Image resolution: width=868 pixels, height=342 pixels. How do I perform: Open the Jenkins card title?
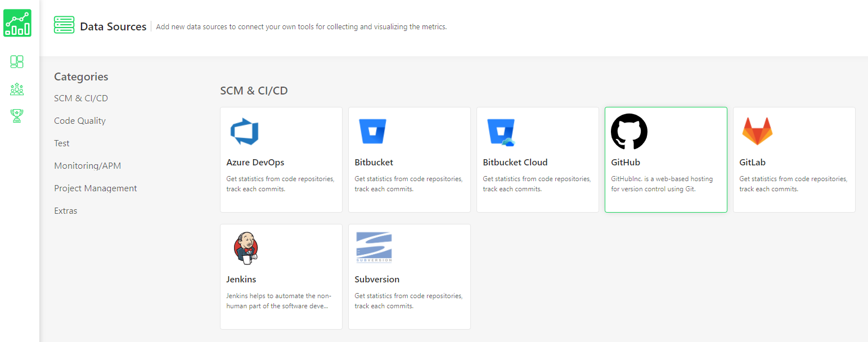(x=241, y=280)
